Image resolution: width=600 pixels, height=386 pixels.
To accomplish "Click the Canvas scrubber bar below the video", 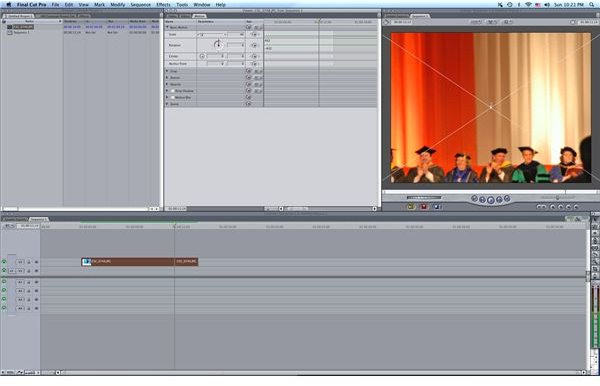I will [x=491, y=192].
